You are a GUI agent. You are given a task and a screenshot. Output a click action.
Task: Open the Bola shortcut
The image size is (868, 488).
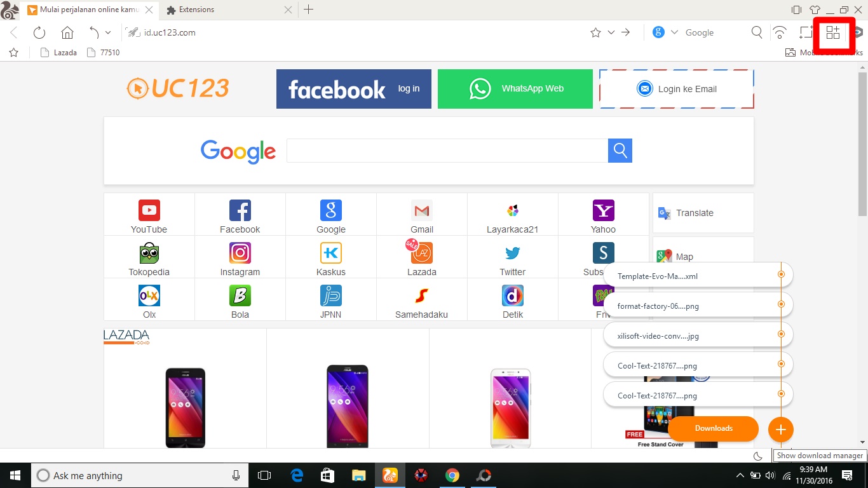240,301
